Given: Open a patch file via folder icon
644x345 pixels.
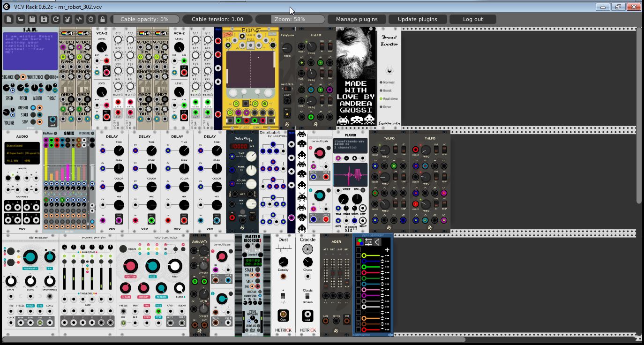Looking at the screenshot, I should point(21,19).
